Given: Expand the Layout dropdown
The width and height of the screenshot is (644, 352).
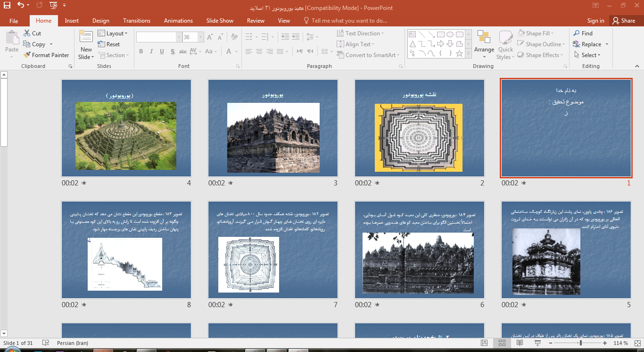Looking at the screenshot, I should 113,34.
